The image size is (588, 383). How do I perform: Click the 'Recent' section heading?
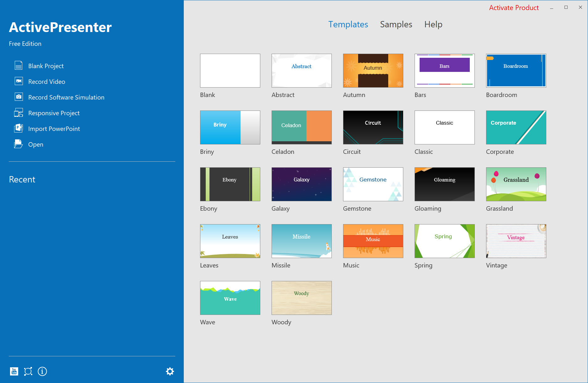[x=22, y=179]
